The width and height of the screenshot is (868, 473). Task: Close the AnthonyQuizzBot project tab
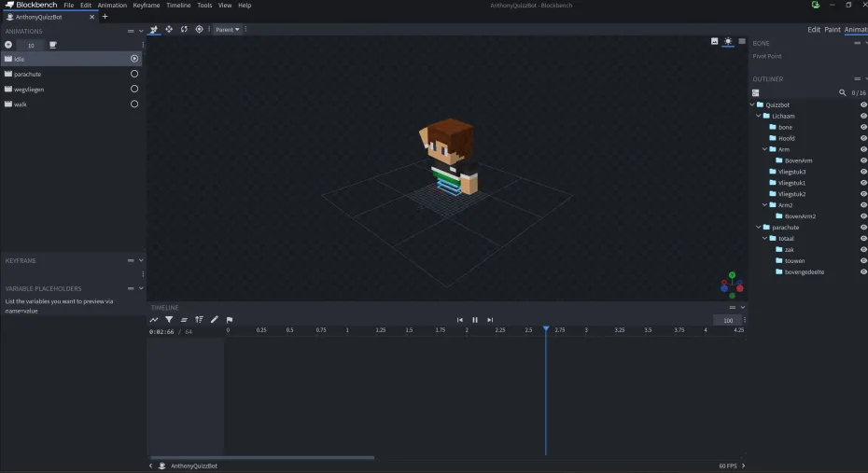coord(91,17)
